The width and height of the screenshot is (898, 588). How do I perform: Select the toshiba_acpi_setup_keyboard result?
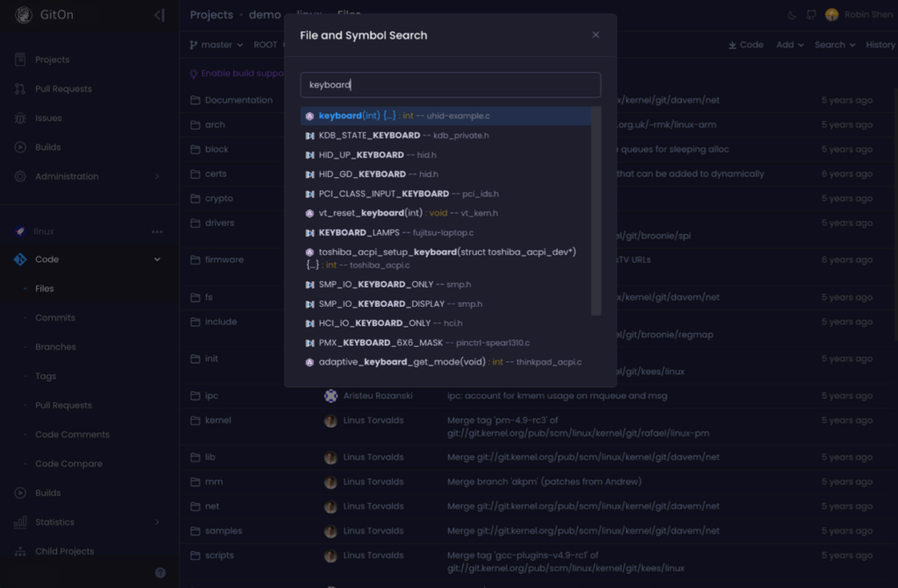445,259
